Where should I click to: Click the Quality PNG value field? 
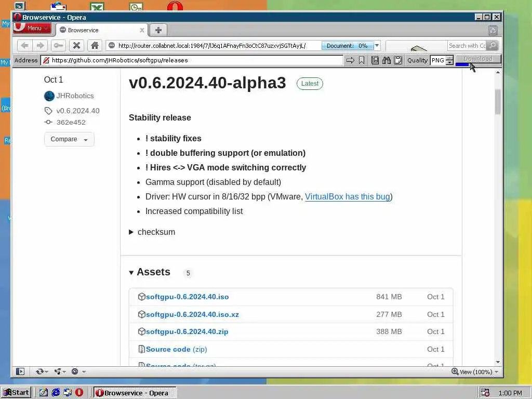(x=438, y=60)
